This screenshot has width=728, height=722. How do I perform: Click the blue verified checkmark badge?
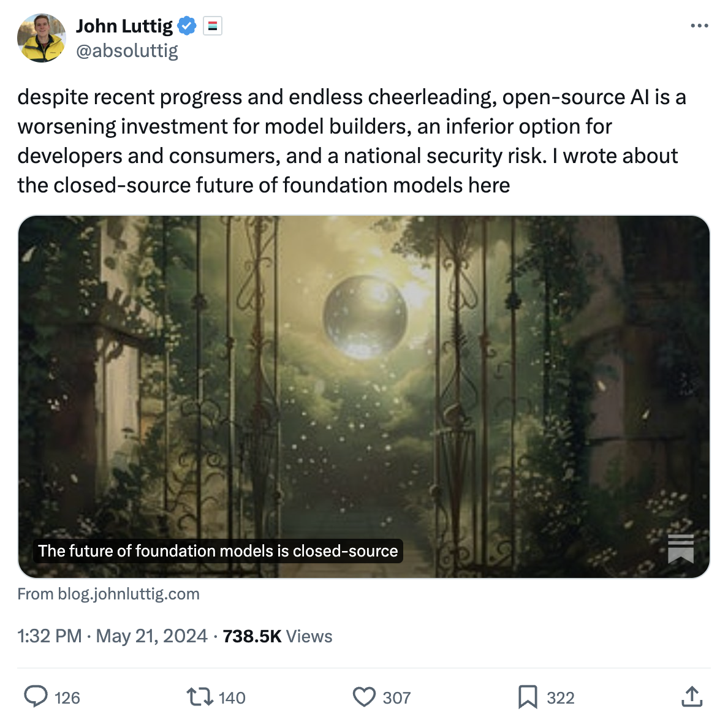coord(187,26)
